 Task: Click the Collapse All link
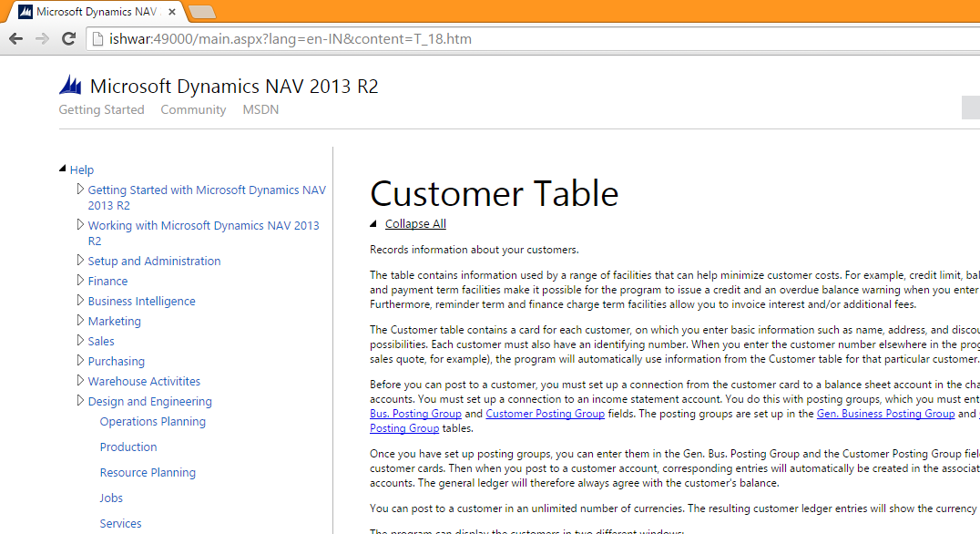coord(415,224)
